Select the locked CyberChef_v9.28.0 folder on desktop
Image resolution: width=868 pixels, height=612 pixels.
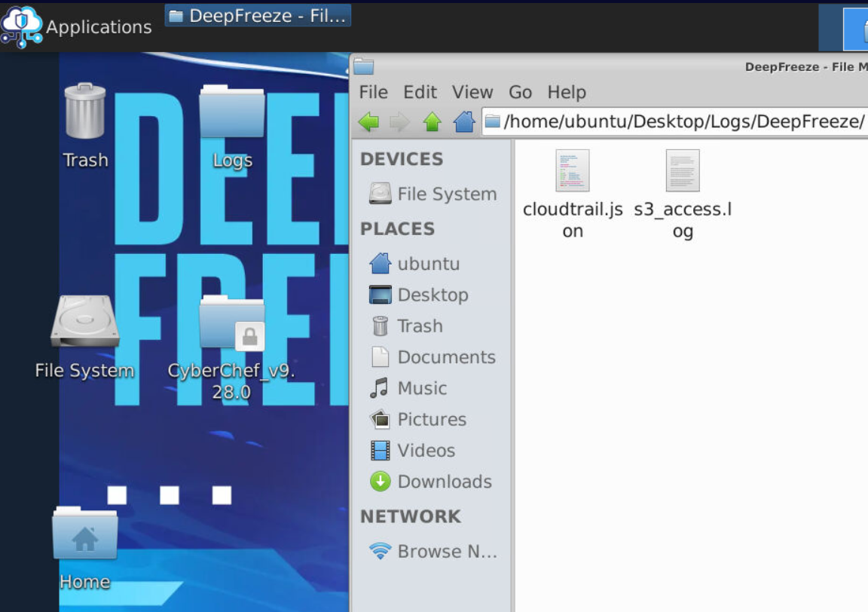(x=232, y=323)
